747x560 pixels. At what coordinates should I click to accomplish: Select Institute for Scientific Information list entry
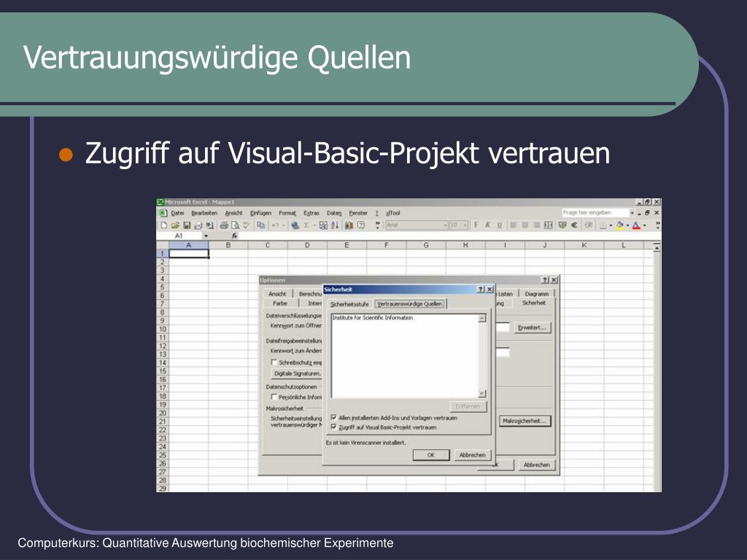tap(373, 318)
